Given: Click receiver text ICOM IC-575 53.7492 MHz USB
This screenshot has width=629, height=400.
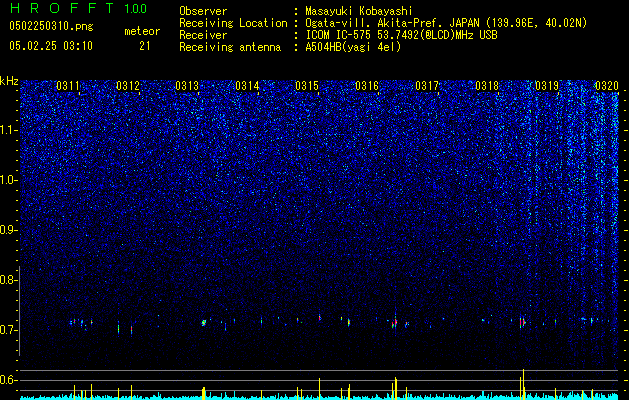Looking at the screenshot, I should pos(401,35).
